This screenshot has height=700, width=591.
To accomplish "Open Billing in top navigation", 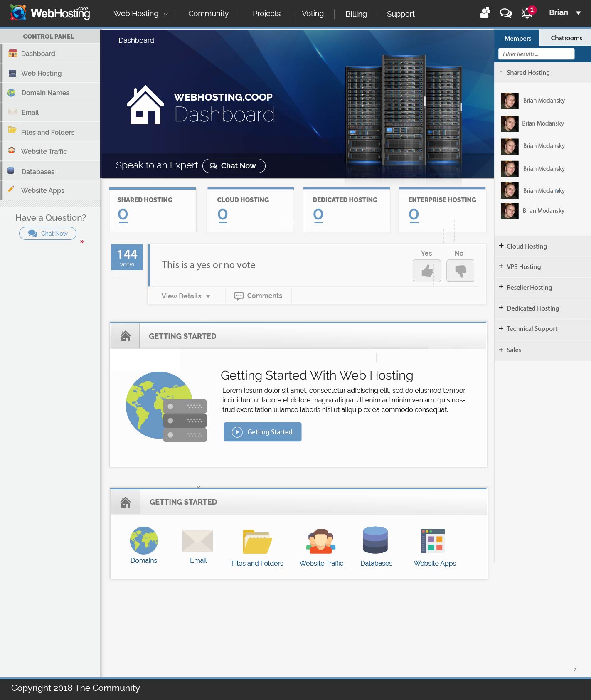I will (356, 14).
